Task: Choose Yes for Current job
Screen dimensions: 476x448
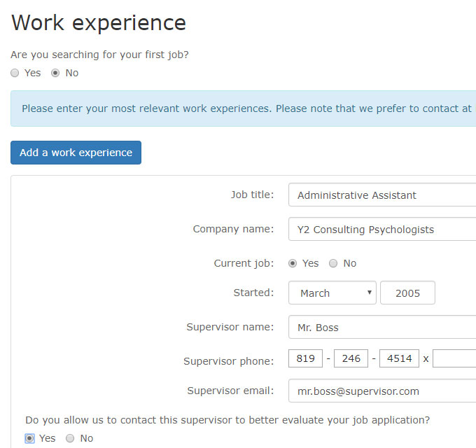Action: 292,263
